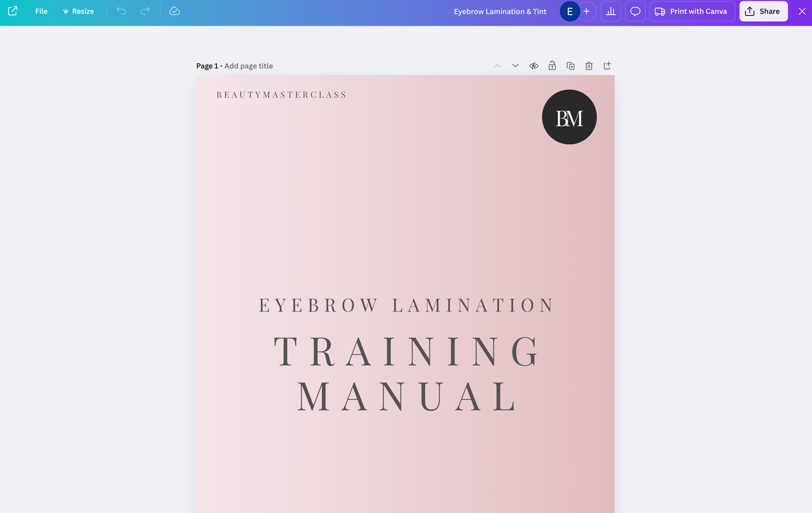The image size is (812, 513).
Task: Move page up with chevron arrow
Action: coord(497,66)
